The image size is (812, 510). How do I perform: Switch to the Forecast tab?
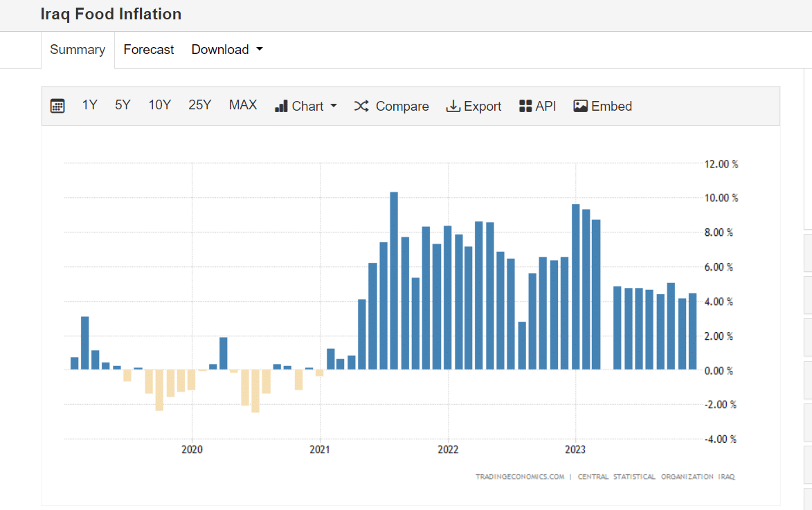pos(149,50)
